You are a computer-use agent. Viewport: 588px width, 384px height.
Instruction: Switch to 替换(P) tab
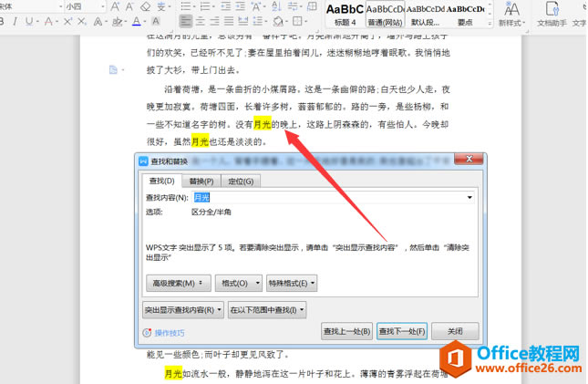pos(201,182)
